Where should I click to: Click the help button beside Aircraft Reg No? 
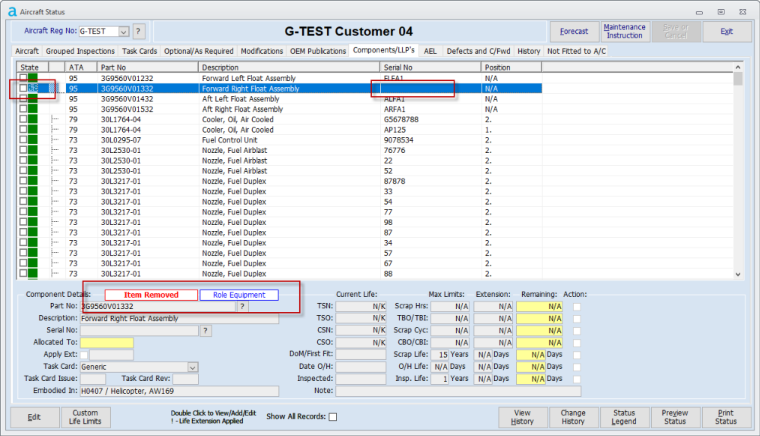(139, 32)
